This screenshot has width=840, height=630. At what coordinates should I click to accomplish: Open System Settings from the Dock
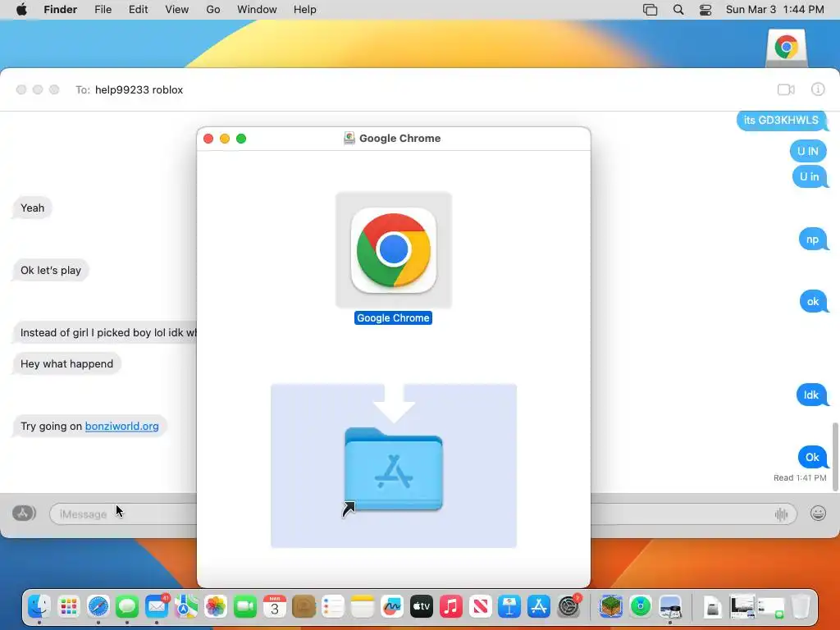(568, 606)
